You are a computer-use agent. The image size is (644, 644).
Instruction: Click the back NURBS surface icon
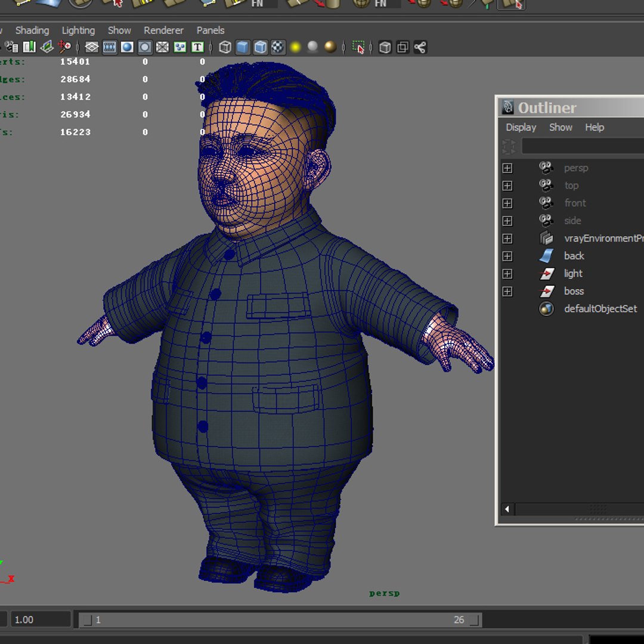coord(546,256)
